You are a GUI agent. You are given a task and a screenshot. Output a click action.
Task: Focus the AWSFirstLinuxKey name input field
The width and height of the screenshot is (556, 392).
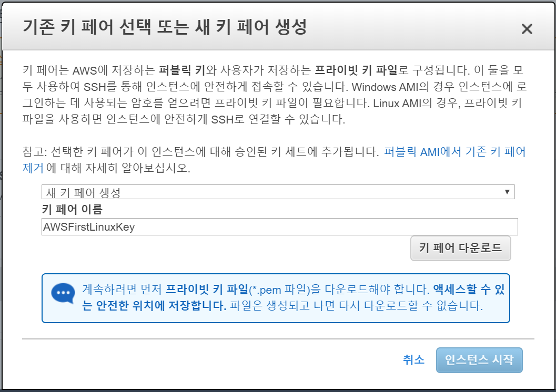pyautogui.click(x=279, y=226)
